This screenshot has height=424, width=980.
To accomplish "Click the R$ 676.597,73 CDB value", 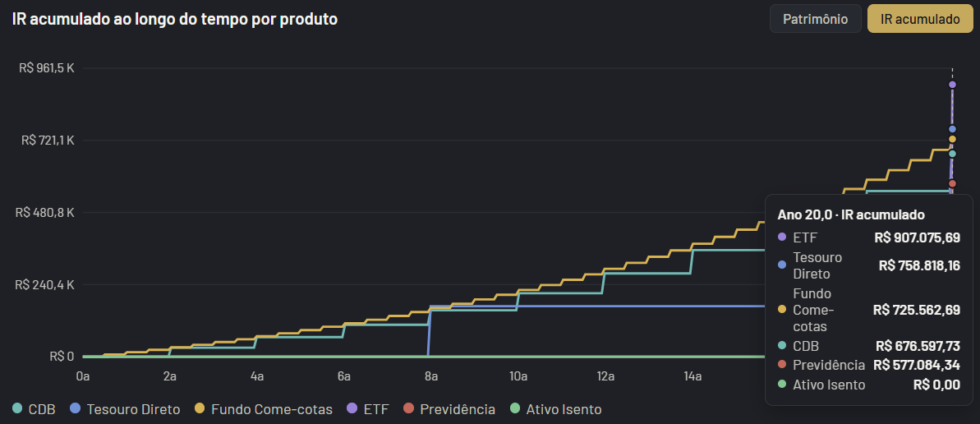I will (x=918, y=346).
